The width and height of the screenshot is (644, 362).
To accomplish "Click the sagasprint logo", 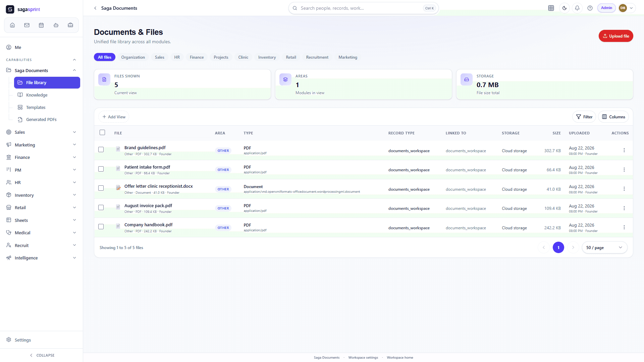I will [23, 9].
